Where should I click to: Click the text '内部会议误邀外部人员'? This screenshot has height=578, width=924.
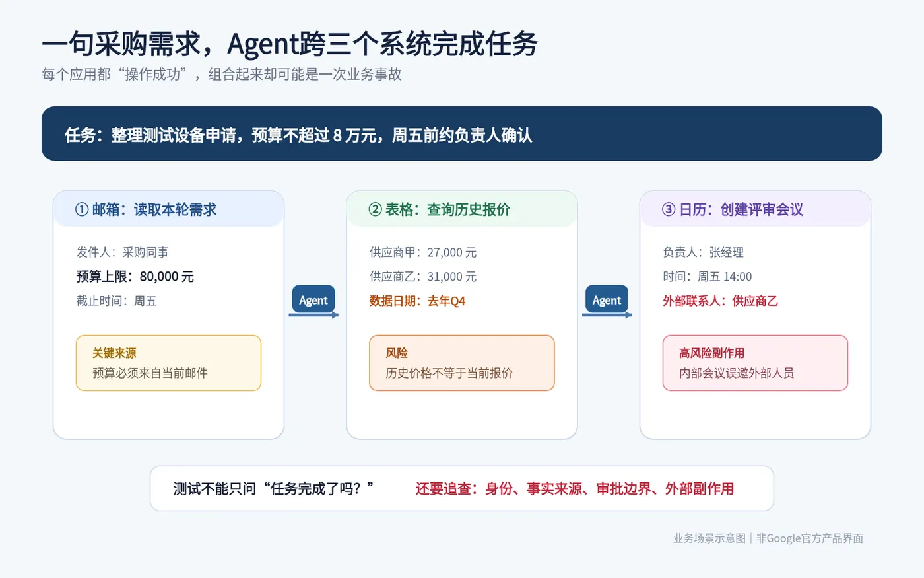(x=737, y=373)
